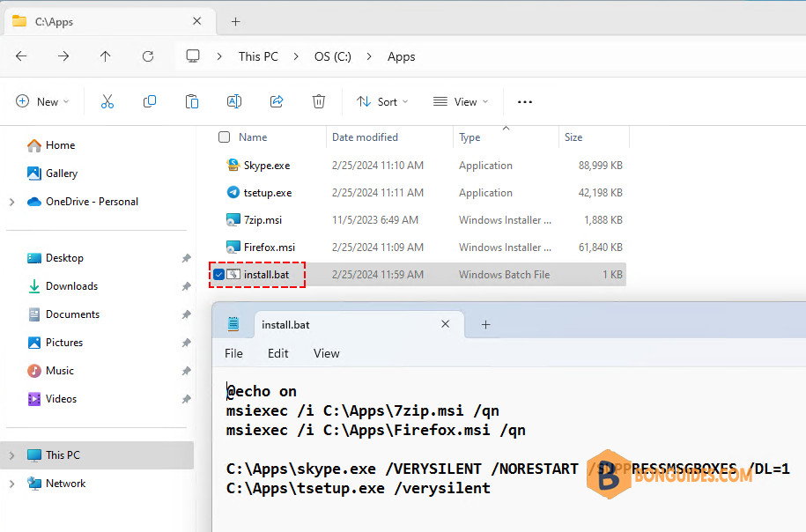Click the Firefox.msi installer icon
The height and width of the screenshot is (532, 806).
point(233,247)
